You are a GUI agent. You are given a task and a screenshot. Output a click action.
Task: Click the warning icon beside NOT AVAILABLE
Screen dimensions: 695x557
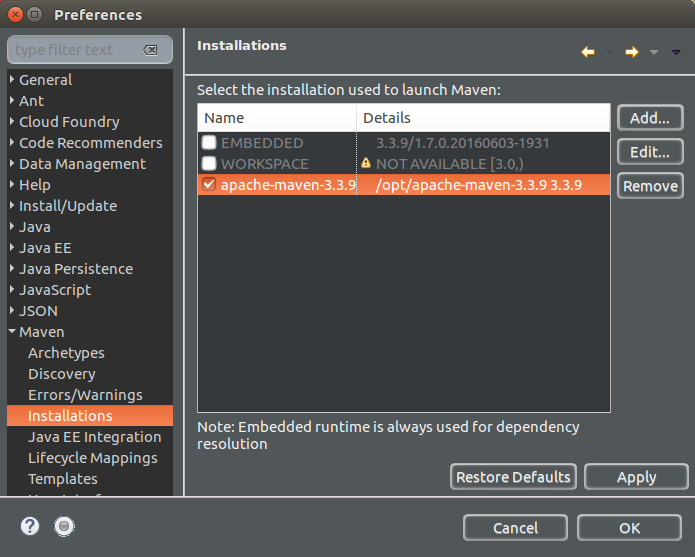(x=366, y=163)
